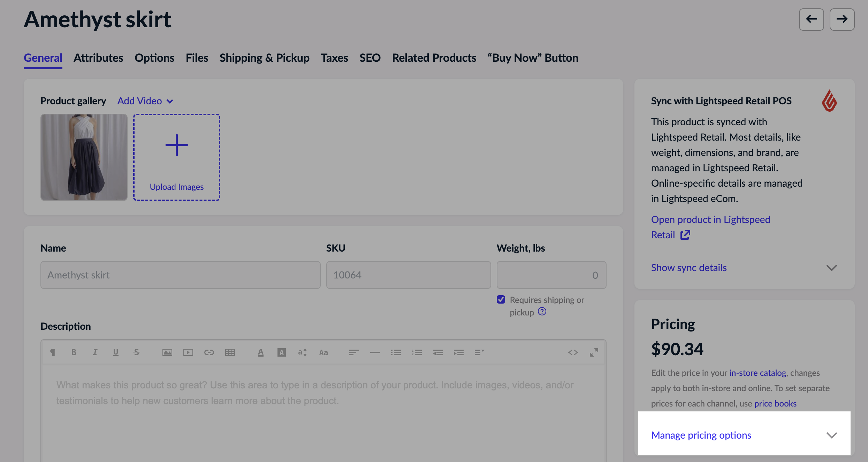Switch to the Options tab
This screenshot has width=868, height=462.
[154, 58]
